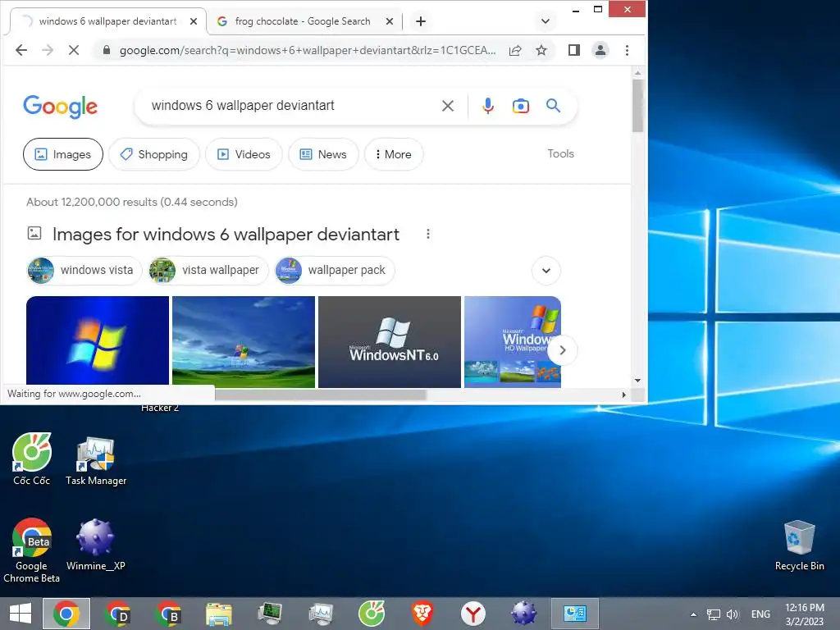
Task: Bookmark this page with the star icon
Action: tap(541, 50)
